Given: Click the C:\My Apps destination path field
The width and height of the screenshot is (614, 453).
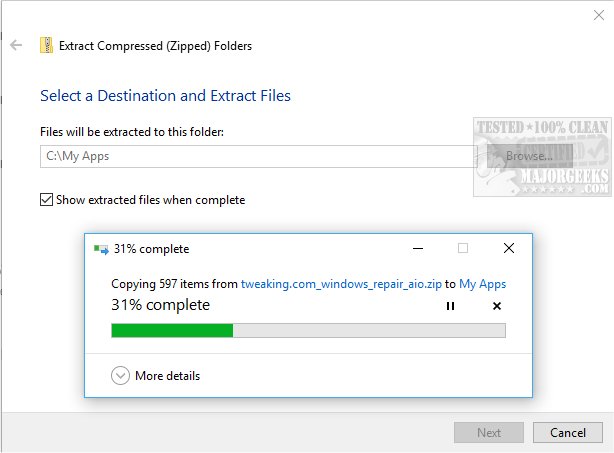Looking at the screenshot, I should (258, 156).
